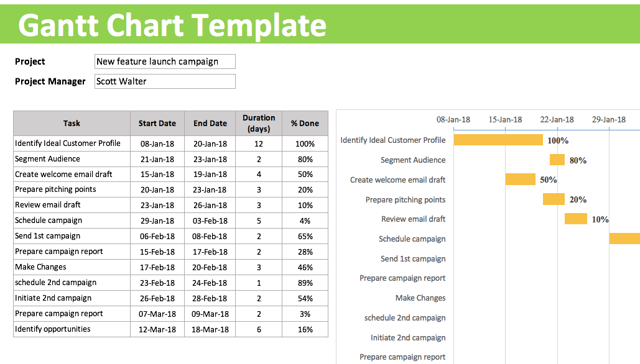Select the Segment Audience Gantt bar
The height and width of the screenshot is (364, 640).
coord(557,160)
